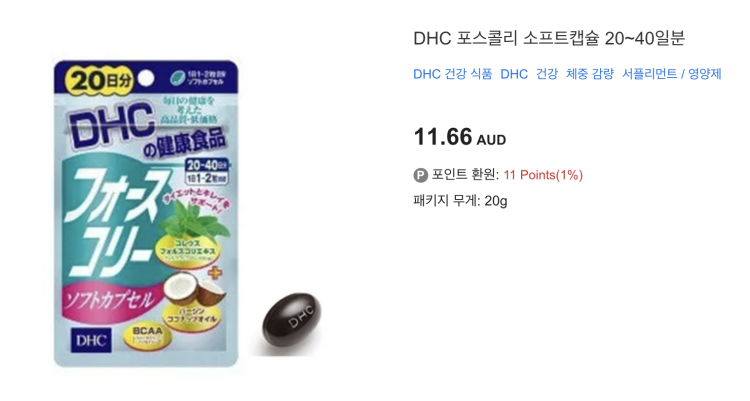Click the green leaf illustration on package

pos(195,220)
